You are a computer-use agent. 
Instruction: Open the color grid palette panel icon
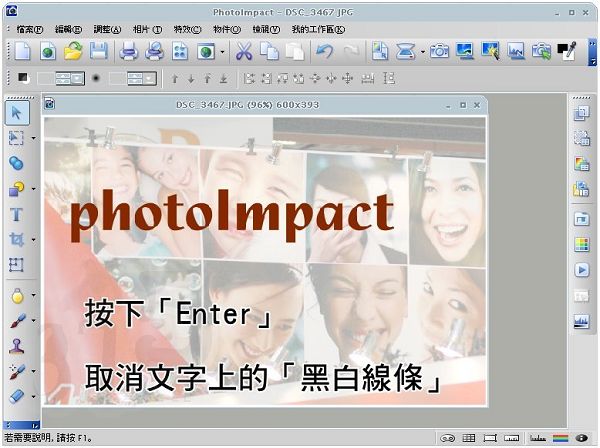tap(581, 244)
